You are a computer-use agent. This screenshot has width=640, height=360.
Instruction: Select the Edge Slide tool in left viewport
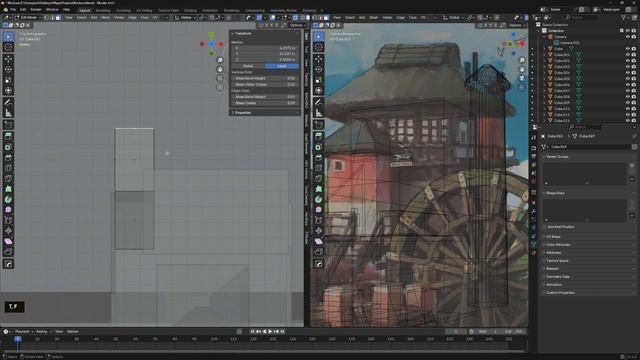pos(8,220)
